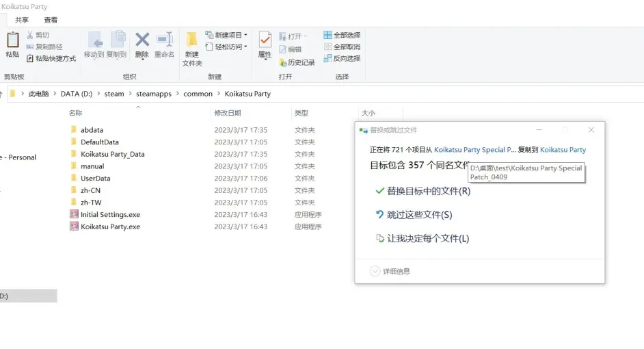Image resolution: width=644 pixels, height=349 pixels.
Task: Select the Koikatsu Party.exe file
Action: click(110, 227)
